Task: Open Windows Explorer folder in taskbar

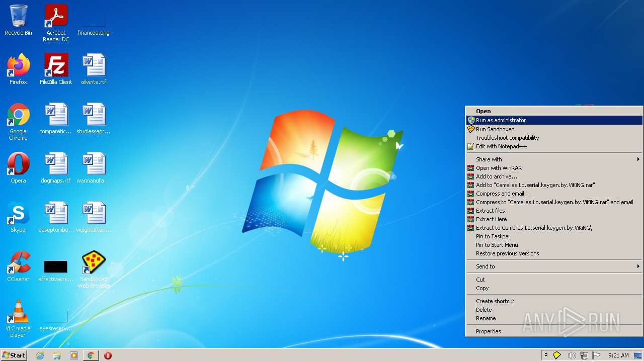Action: point(57,355)
